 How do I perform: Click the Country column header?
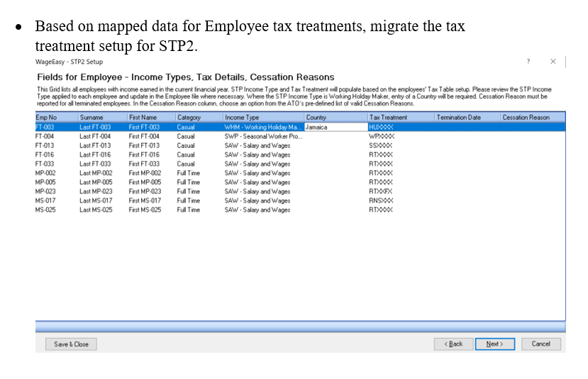tap(336, 117)
